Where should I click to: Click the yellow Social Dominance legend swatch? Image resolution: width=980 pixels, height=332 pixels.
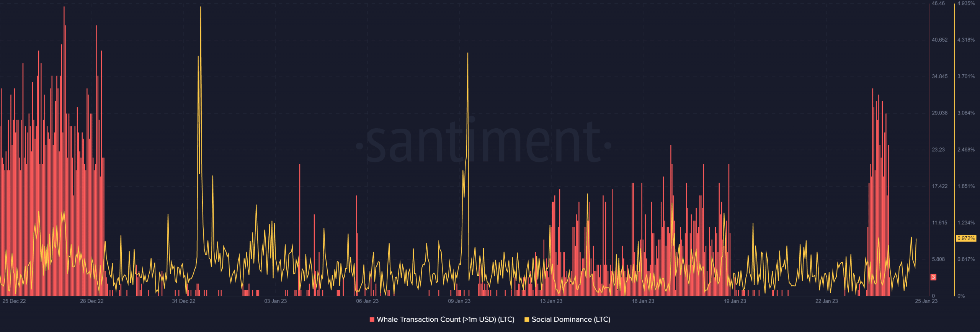(x=527, y=319)
